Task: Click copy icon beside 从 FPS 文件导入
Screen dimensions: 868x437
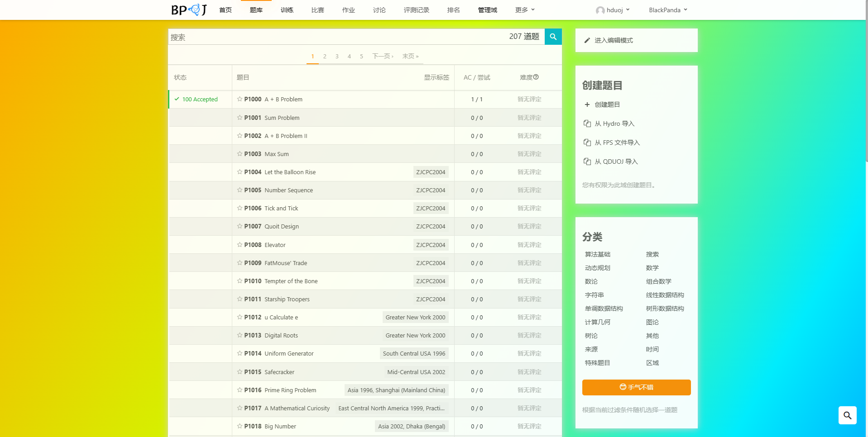Action: coord(587,142)
